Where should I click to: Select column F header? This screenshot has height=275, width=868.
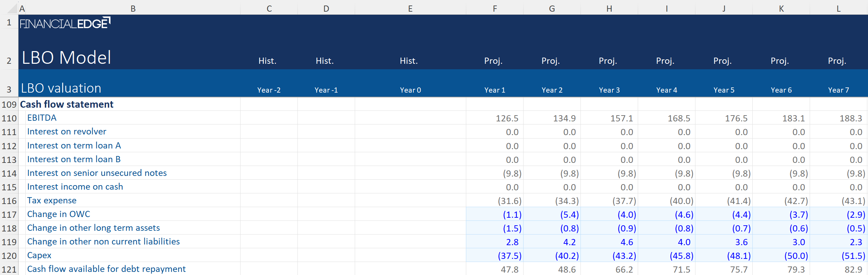pos(494,9)
